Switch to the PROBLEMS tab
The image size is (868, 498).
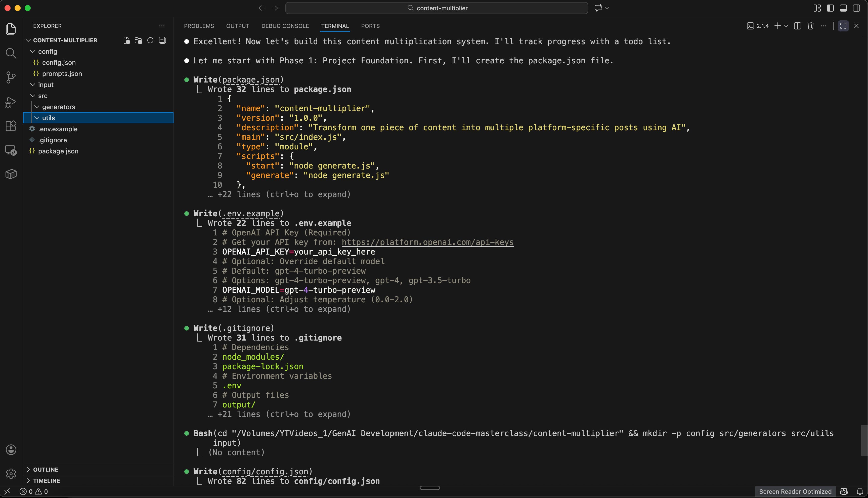click(x=199, y=26)
